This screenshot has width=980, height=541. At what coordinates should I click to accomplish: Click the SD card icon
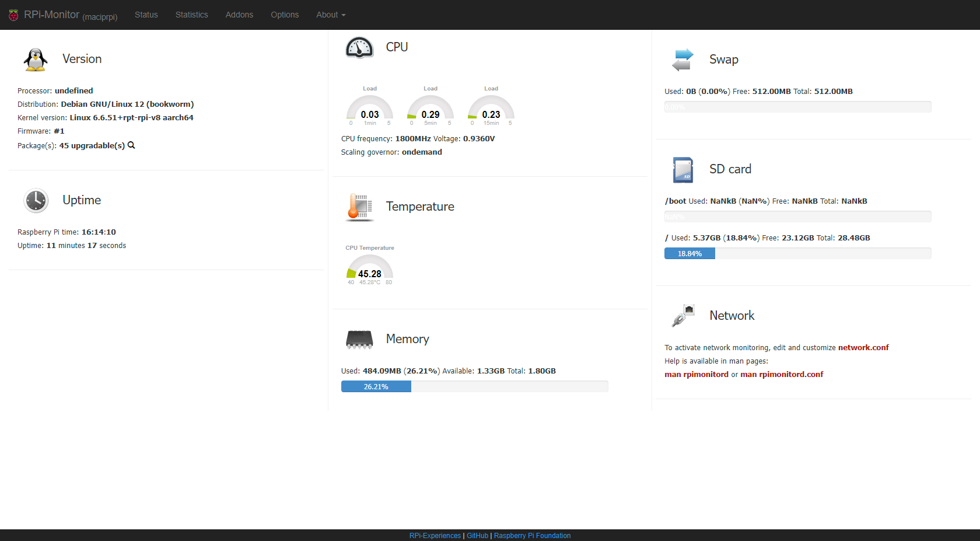682,170
